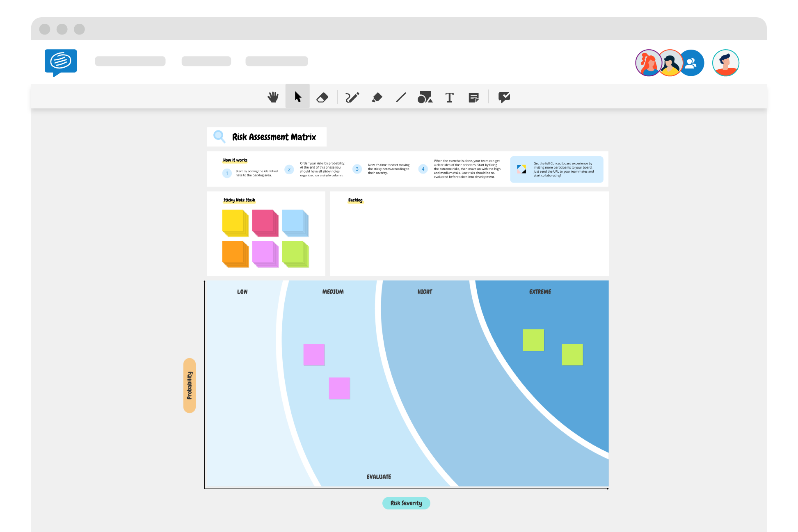
Task: Select the Line tool
Action: 401,97
